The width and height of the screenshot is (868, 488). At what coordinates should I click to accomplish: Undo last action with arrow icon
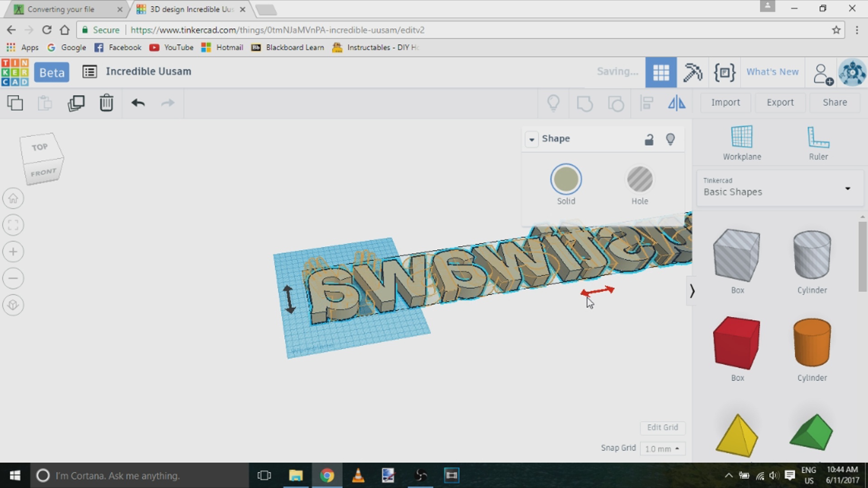tap(138, 103)
